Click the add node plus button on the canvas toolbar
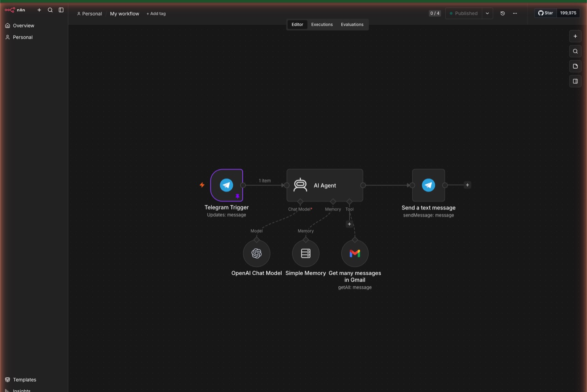 (x=575, y=36)
